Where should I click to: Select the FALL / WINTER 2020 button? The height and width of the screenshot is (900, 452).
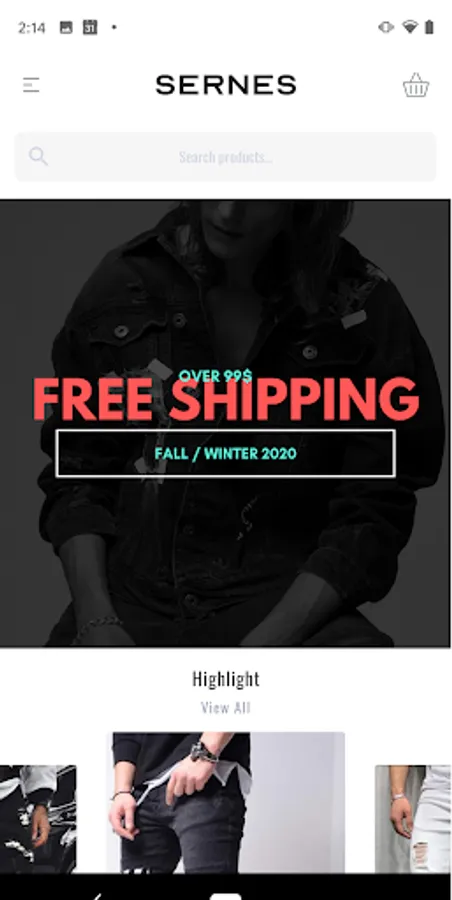(x=225, y=453)
